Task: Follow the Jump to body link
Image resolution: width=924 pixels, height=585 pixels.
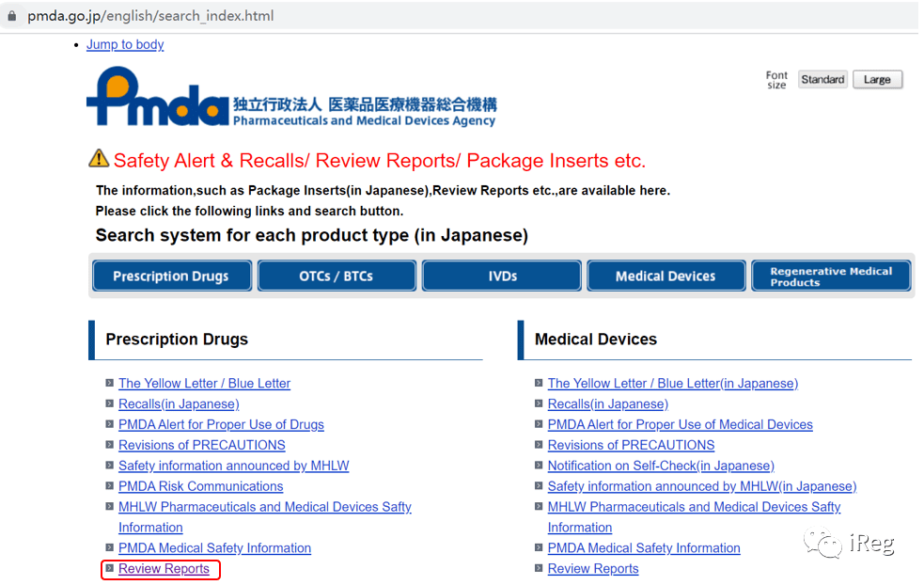Action: coord(125,44)
